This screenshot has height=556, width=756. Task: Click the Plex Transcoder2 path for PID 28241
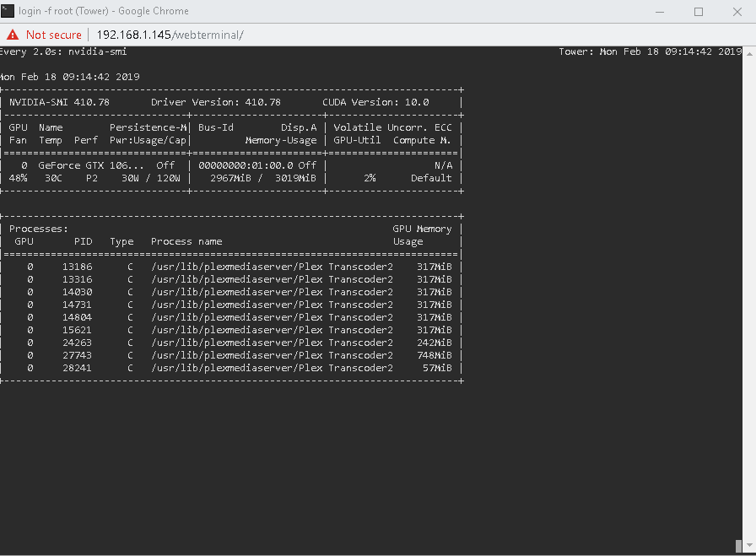coord(272,368)
